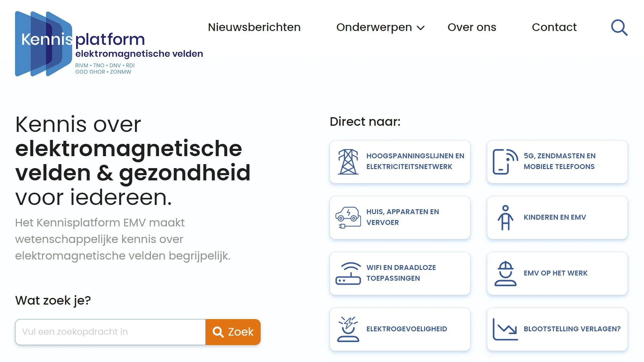Click inside the search input field
The width and height of the screenshot is (644, 362).
coord(110,332)
